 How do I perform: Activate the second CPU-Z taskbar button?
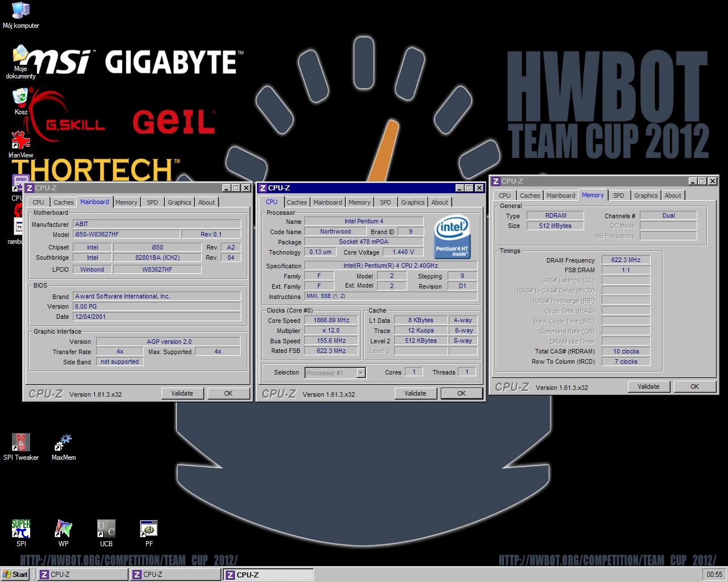(x=175, y=575)
